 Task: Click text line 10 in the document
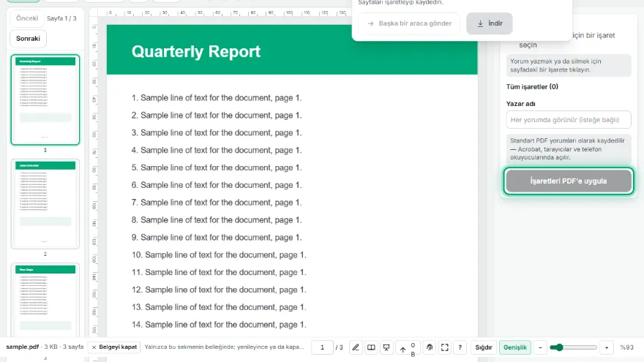coord(219,254)
